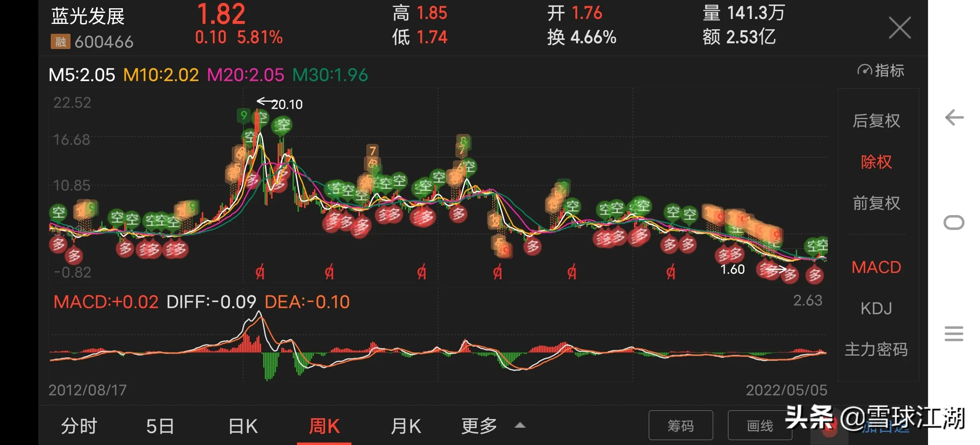Select the 日K tab

(x=243, y=426)
